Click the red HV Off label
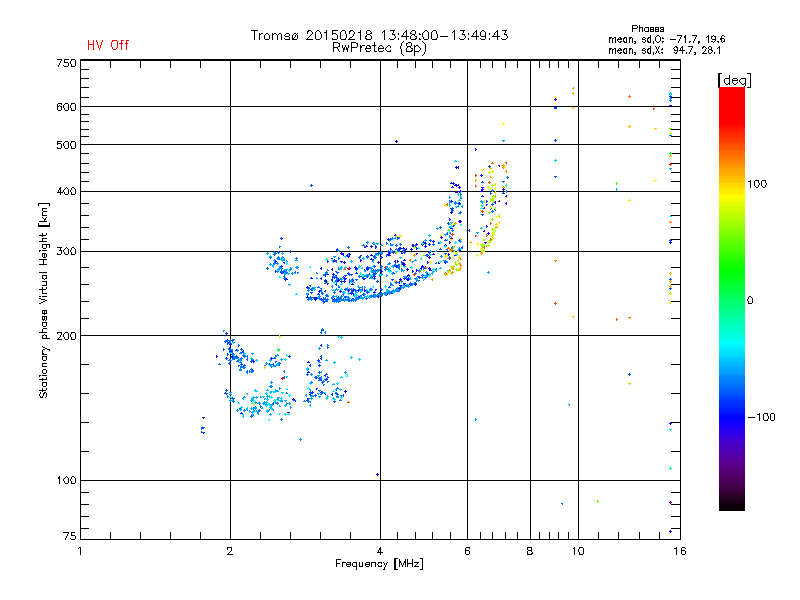 tap(108, 45)
